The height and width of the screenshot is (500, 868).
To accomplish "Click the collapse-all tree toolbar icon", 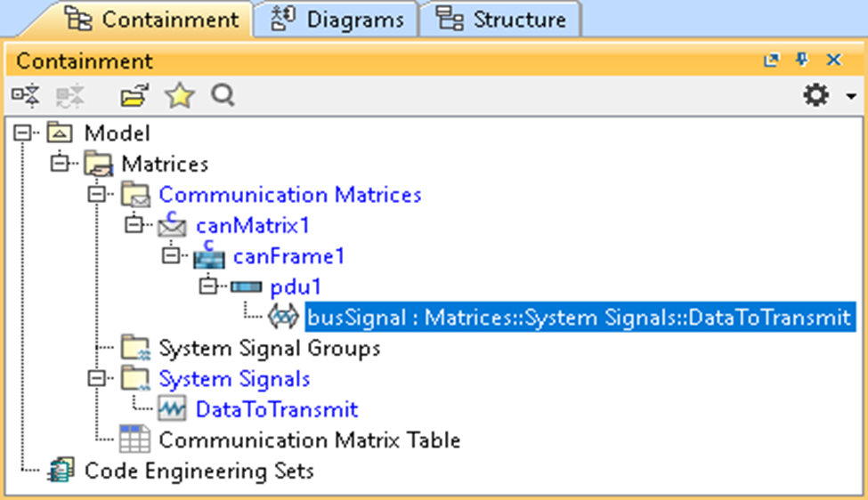I will 26,95.
